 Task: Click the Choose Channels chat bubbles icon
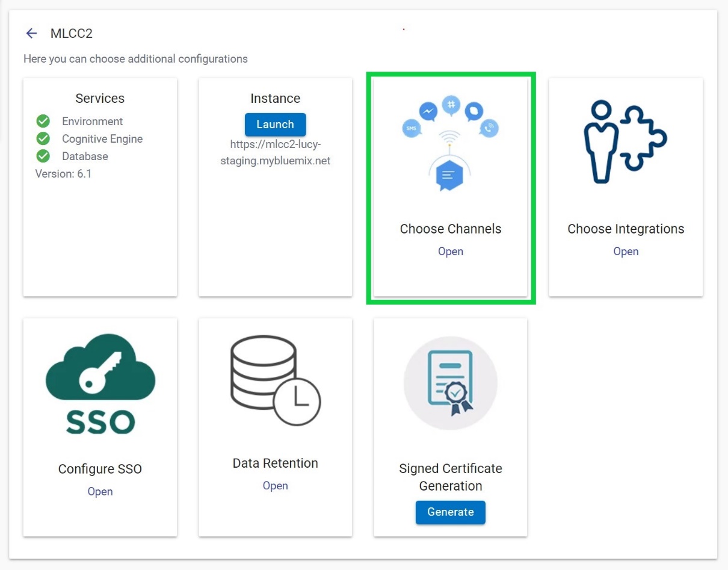450,143
